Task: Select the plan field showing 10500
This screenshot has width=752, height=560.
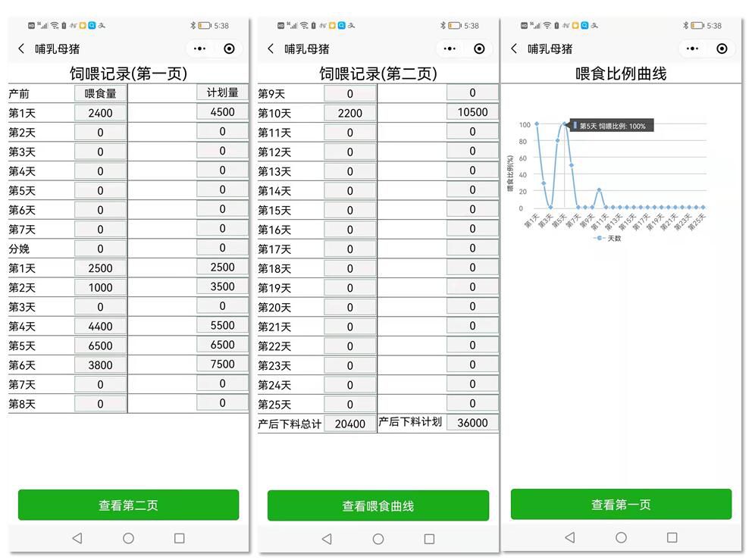Action: point(472,112)
